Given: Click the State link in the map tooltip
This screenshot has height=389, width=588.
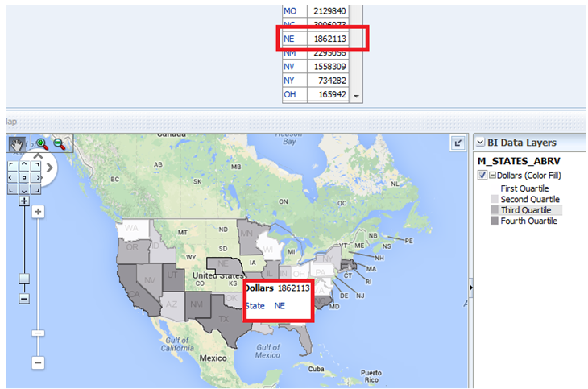Looking at the screenshot, I should tap(255, 306).
